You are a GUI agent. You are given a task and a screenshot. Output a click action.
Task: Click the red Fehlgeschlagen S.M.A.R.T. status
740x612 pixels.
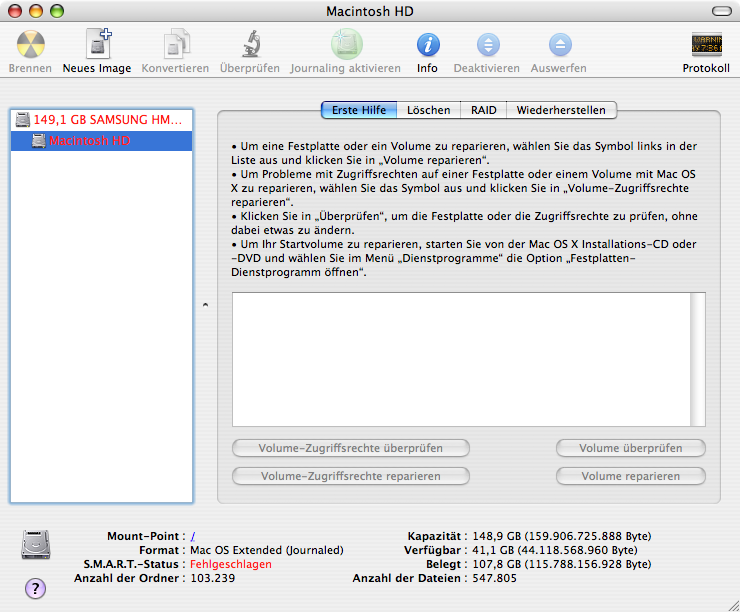(231, 564)
